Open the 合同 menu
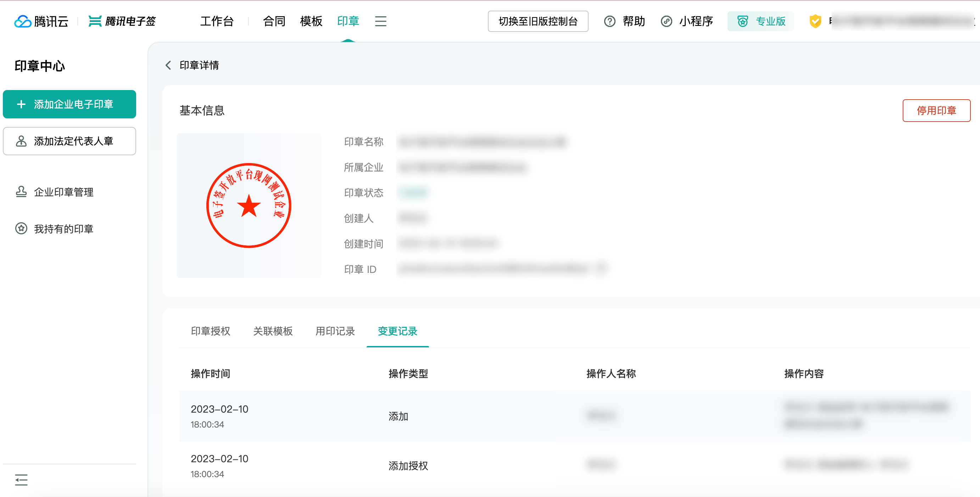The height and width of the screenshot is (497, 980). point(274,21)
